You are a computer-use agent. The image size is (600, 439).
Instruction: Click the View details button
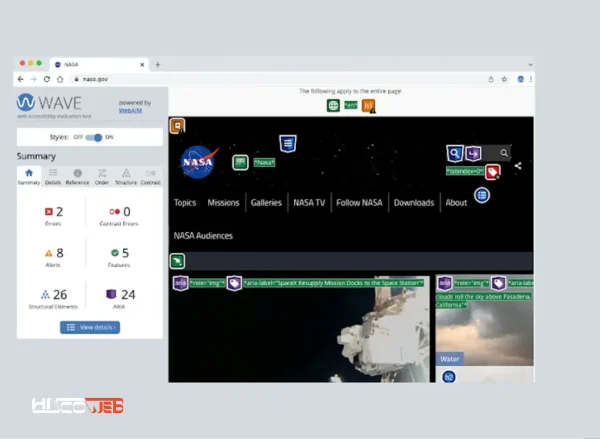coord(90,327)
